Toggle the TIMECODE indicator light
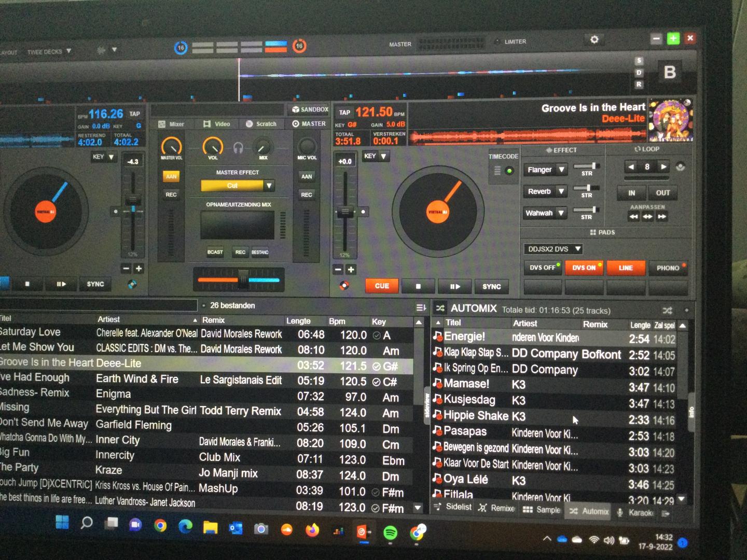The width and height of the screenshot is (747, 560). 509,171
